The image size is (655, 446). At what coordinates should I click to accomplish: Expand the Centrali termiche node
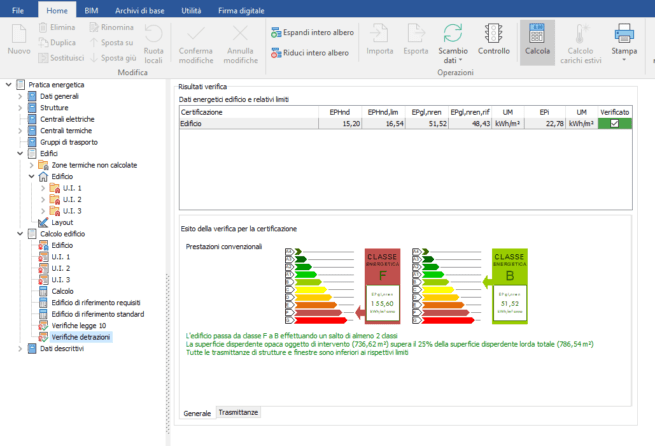tap(20, 131)
